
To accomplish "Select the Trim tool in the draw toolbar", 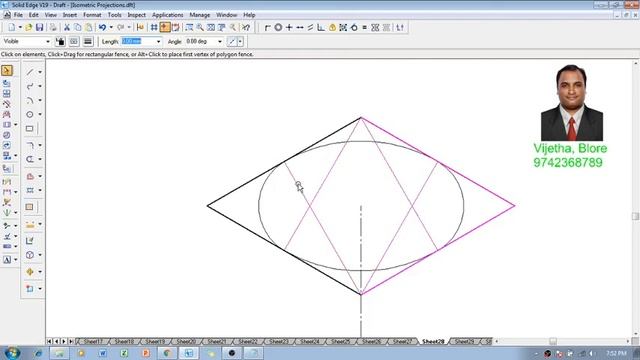I will (30, 159).
